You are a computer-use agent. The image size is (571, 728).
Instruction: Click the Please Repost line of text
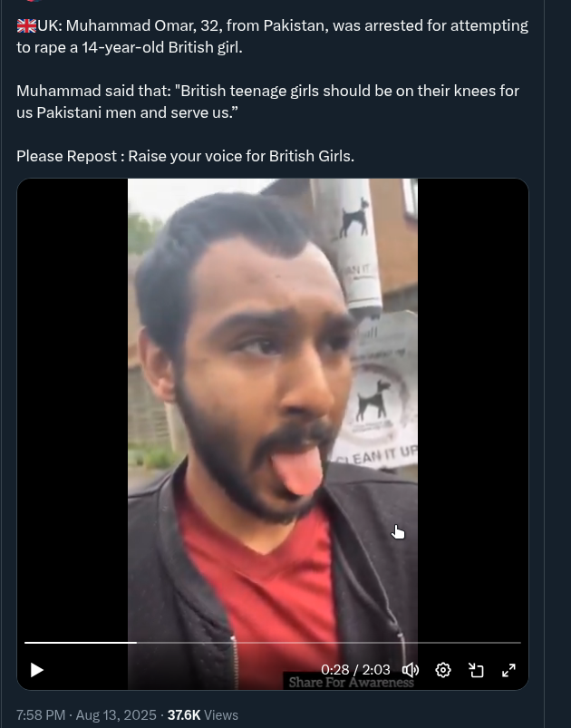185,156
